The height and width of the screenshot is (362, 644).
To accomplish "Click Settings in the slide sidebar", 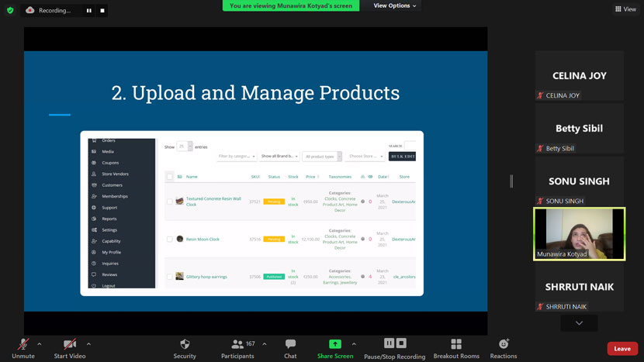I will 109,230.
